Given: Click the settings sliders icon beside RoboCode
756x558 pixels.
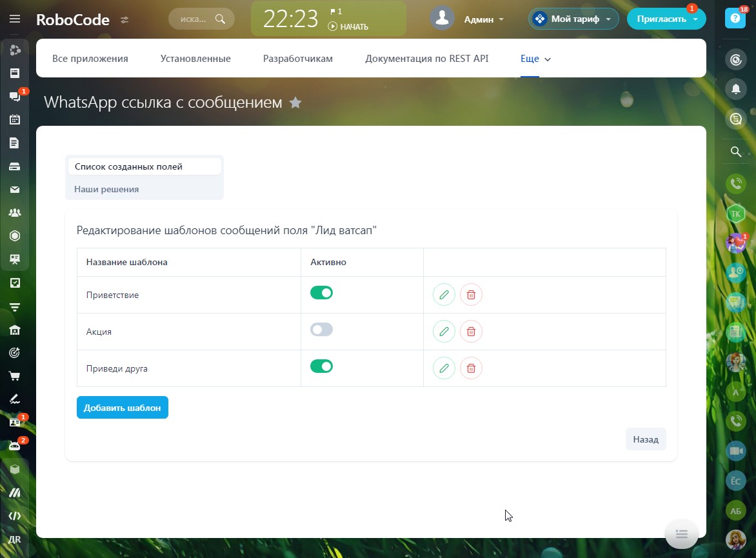Looking at the screenshot, I should 124,20.
